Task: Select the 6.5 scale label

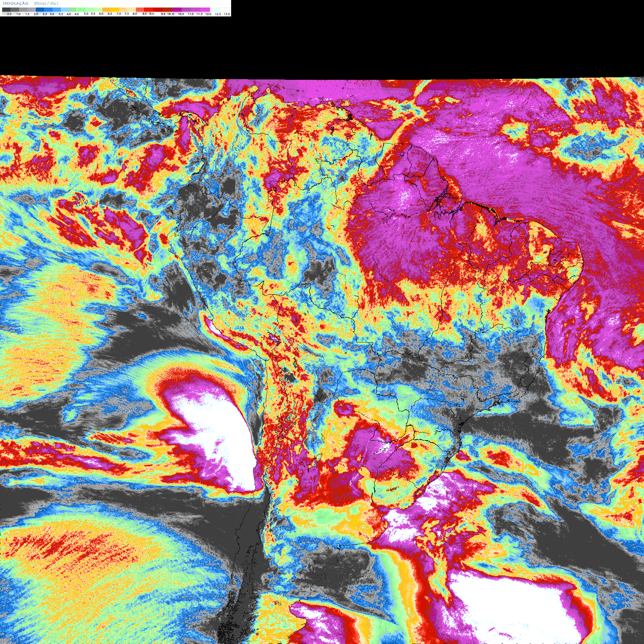Action: click(x=110, y=14)
